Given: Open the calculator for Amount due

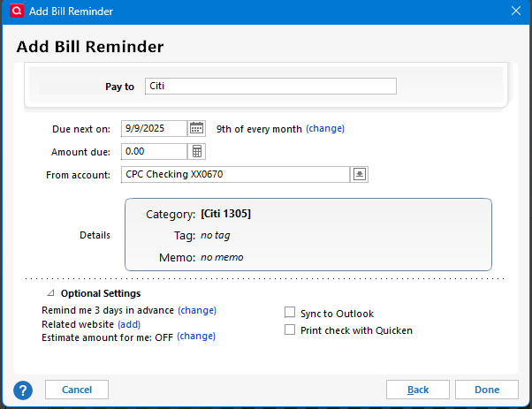Looking at the screenshot, I should click(197, 151).
